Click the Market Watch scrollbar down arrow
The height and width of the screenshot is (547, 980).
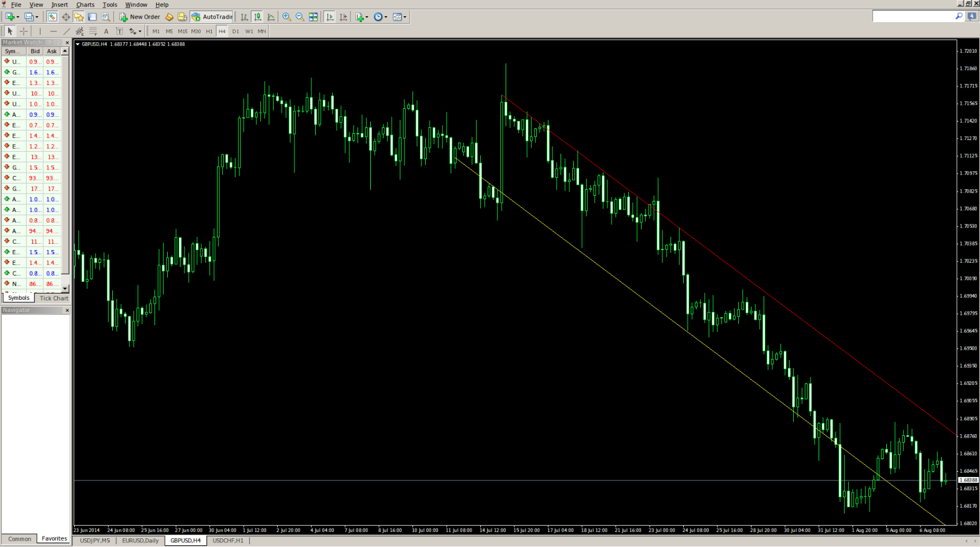coord(65,288)
